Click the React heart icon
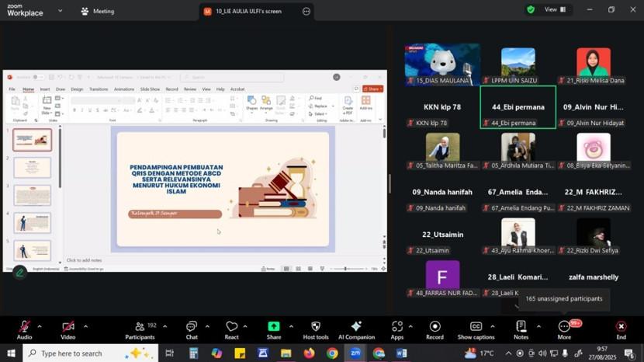Image resolution: width=644 pixels, height=362 pixels. pyautogui.click(x=231, y=329)
